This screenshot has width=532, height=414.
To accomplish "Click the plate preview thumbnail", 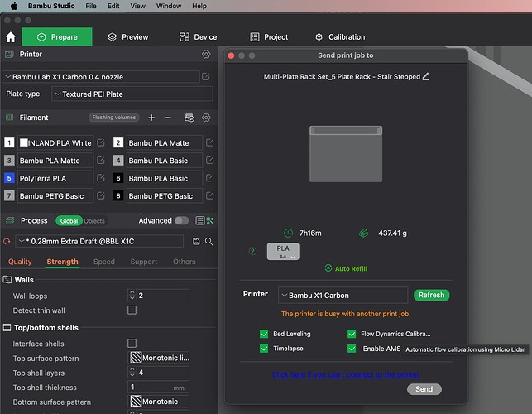I will point(346,154).
